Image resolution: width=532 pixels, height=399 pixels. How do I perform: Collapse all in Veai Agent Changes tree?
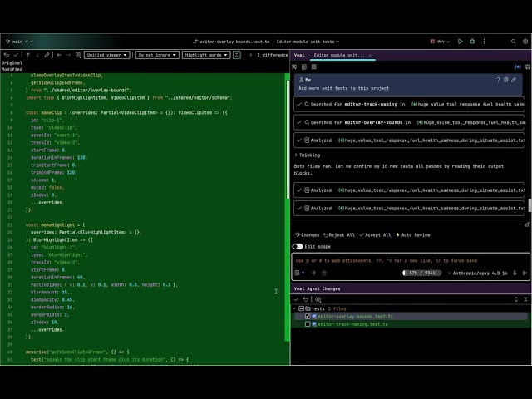click(525, 299)
